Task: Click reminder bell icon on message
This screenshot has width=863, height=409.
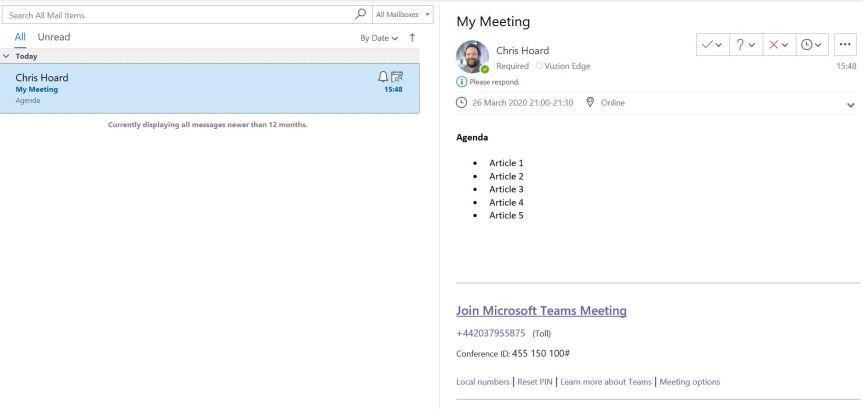Action: pyautogui.click(x=383, y=76)
